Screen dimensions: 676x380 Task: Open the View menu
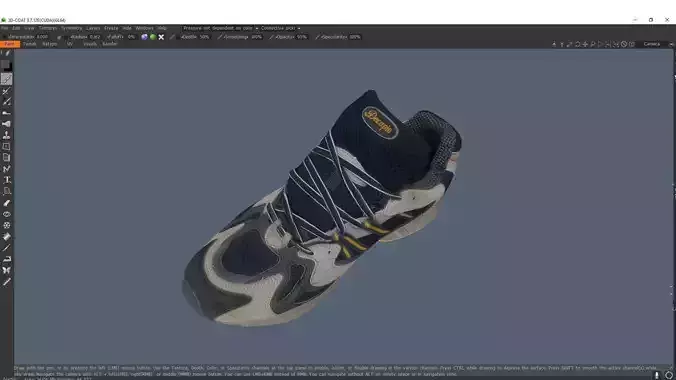[29, 28]
